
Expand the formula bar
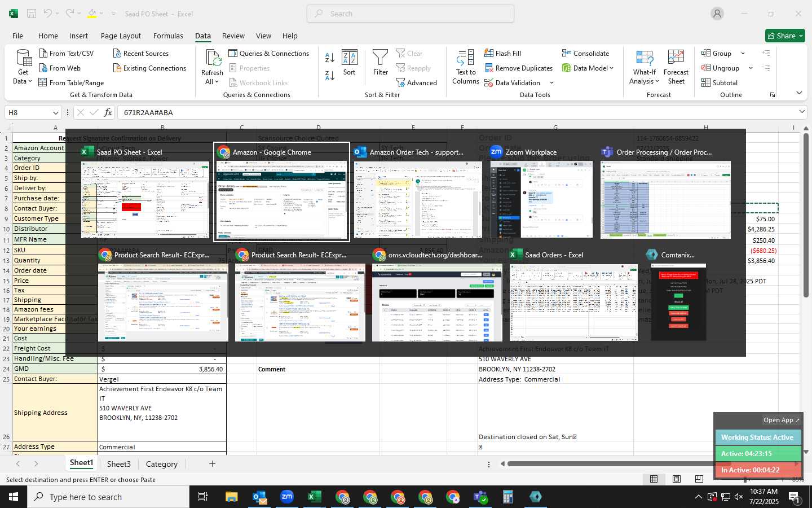(x=802, y=112)
